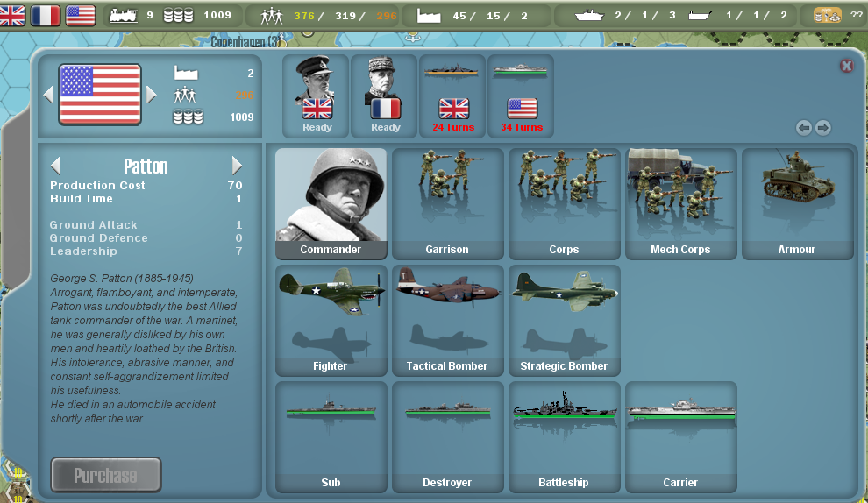Choose the Armour tank unit
This screenshot has width=868, height=503.
pyautogui.click(x=797, y=203)
